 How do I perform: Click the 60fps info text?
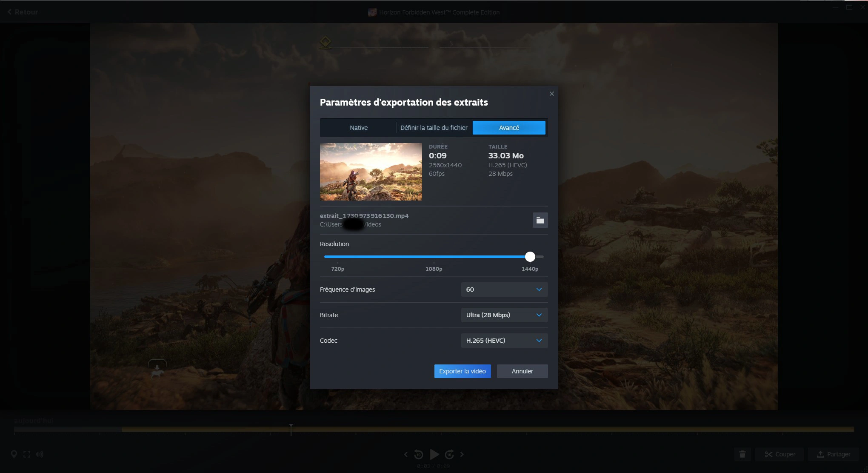(437, 174)
